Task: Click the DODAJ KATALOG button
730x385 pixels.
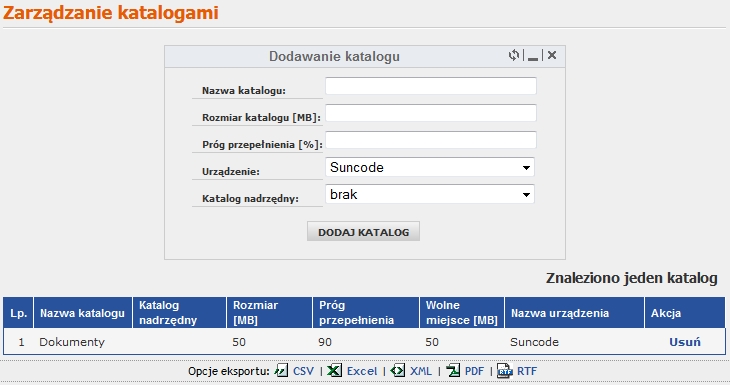Action: point(363,231)
